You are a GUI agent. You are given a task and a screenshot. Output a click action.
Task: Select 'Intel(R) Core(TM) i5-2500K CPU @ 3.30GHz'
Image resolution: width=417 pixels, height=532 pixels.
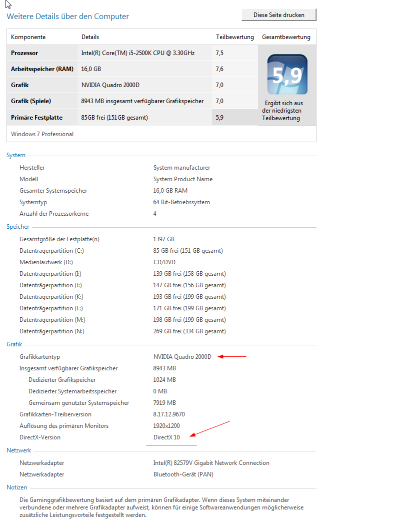tap(138, 53)
